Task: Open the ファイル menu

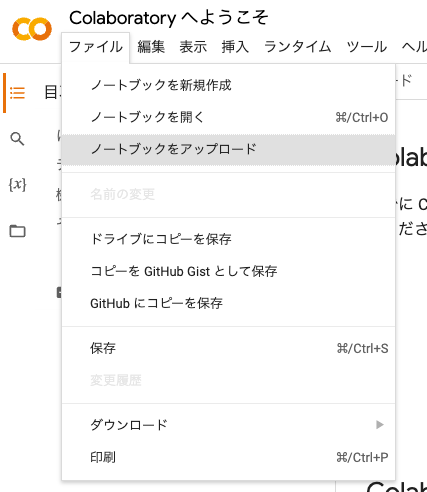Action: [x=96, y=47]
